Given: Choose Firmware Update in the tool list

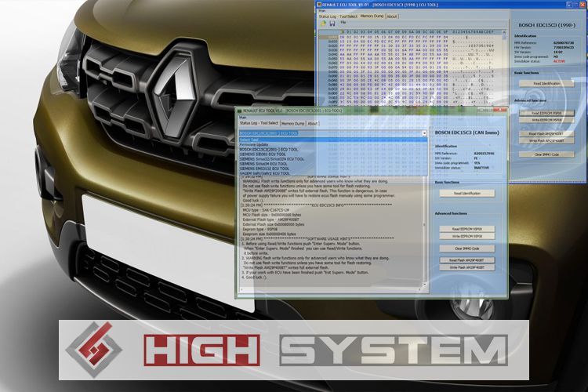Looking at the screenshot, I should [x=333, y=144].
